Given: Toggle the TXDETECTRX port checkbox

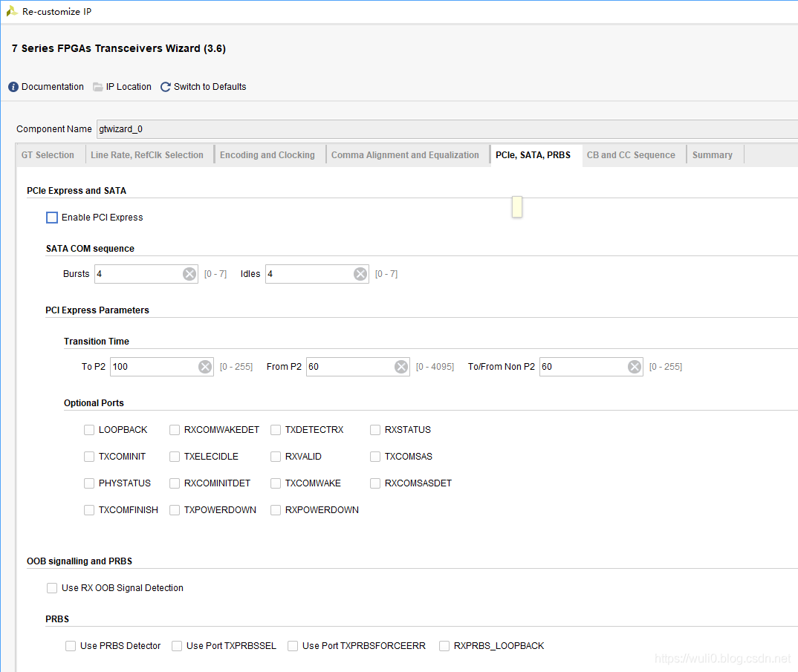Looking at the screenshot, I should pos(276,430).
